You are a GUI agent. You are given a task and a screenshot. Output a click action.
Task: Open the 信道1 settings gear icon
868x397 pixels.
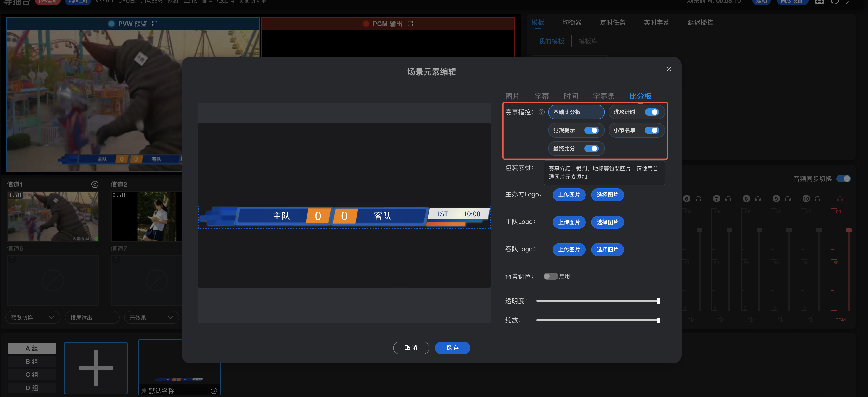coord(95,184)
